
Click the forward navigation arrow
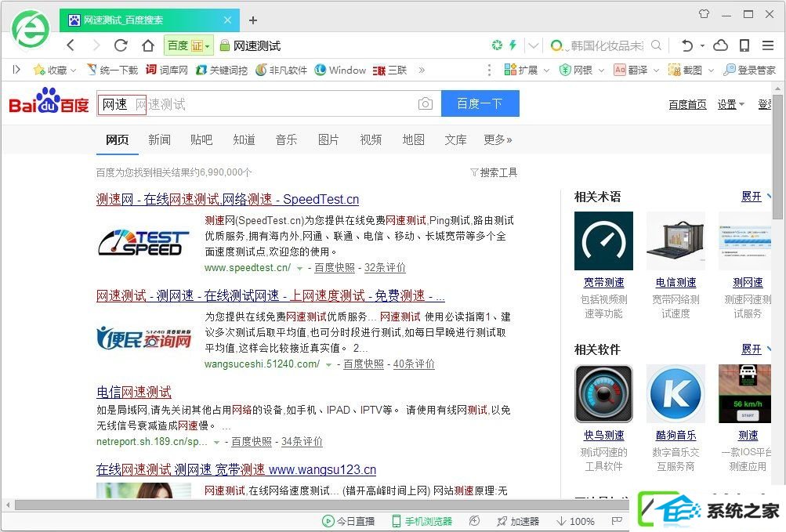coord(96,45)
